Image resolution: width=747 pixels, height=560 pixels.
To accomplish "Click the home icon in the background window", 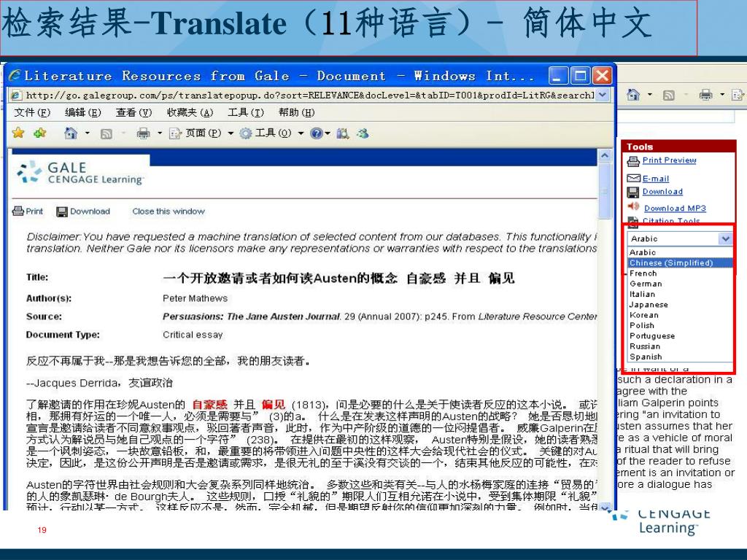I will 633,95.
